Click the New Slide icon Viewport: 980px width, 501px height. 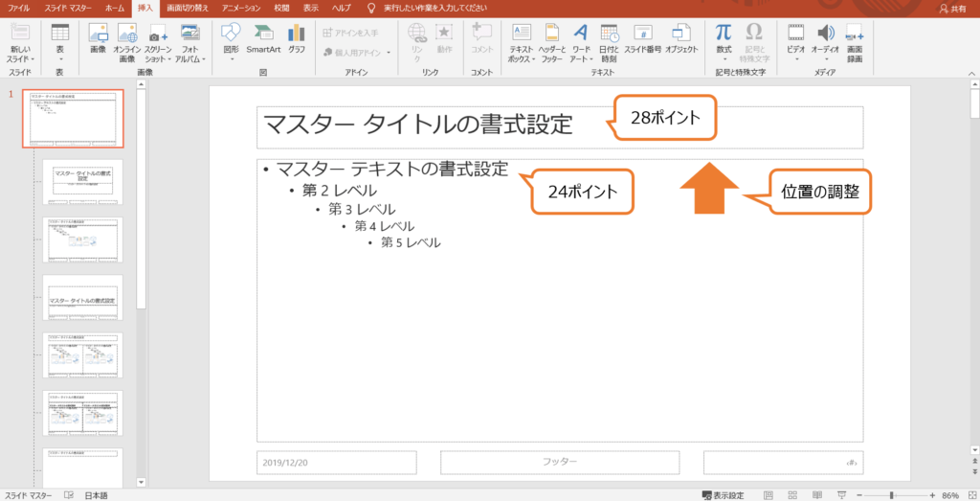coord(21,34)
